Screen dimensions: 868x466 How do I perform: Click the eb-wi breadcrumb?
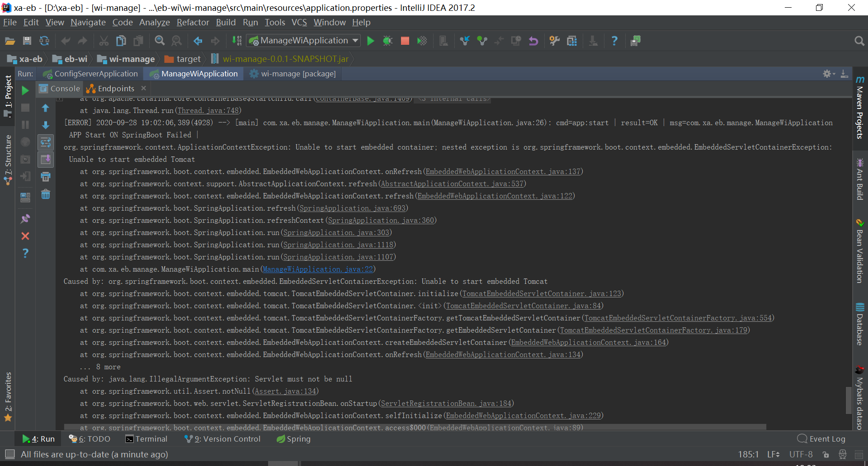71,59
